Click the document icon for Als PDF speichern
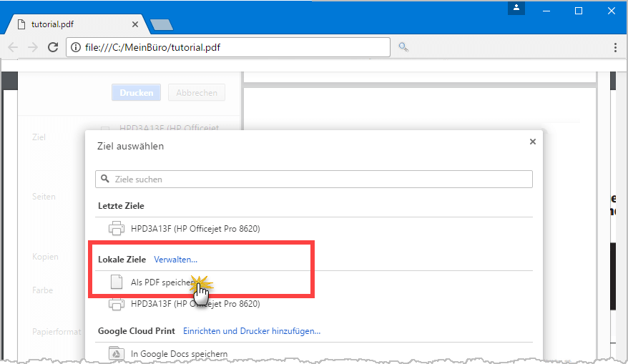 [x=117, y=282]
